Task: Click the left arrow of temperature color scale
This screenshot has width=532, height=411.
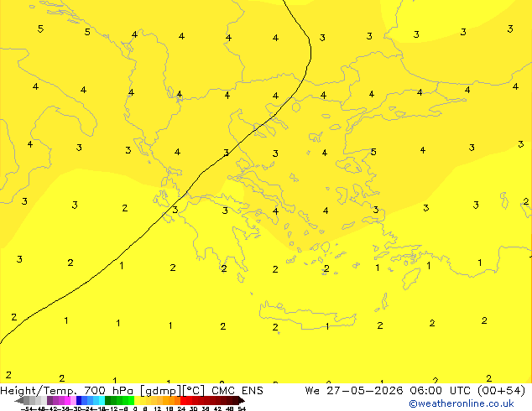Action: point(19,401)
